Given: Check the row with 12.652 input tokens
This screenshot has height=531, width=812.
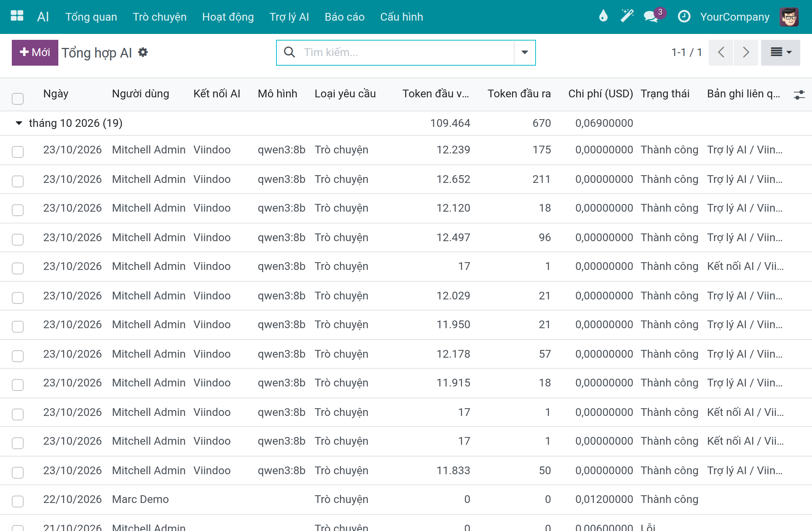Looking at the screenshot, I should coord(18,181).
